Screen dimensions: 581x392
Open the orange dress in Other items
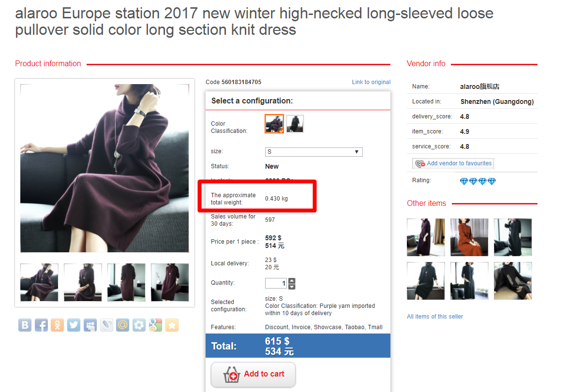(x=469, y=237)
